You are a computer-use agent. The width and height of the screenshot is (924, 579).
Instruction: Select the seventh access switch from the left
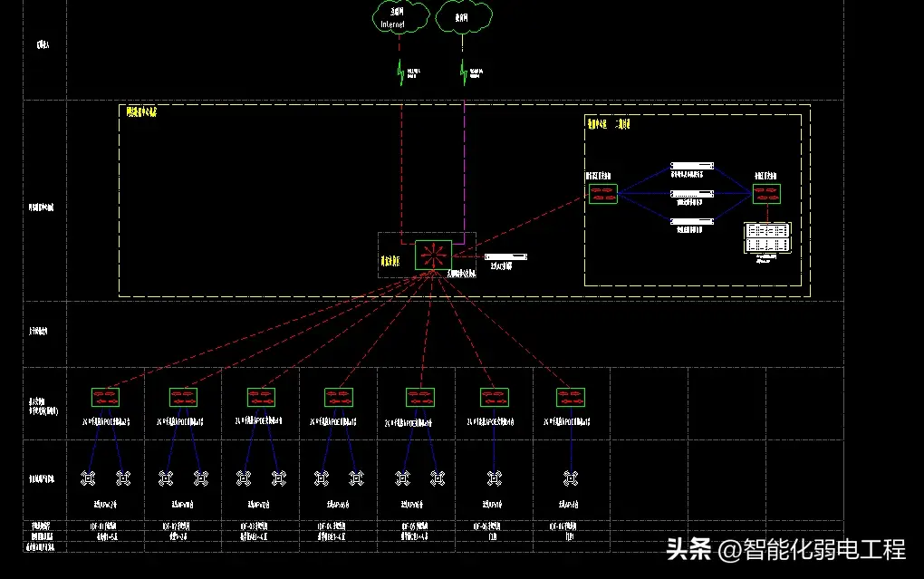tap(571, 398)
